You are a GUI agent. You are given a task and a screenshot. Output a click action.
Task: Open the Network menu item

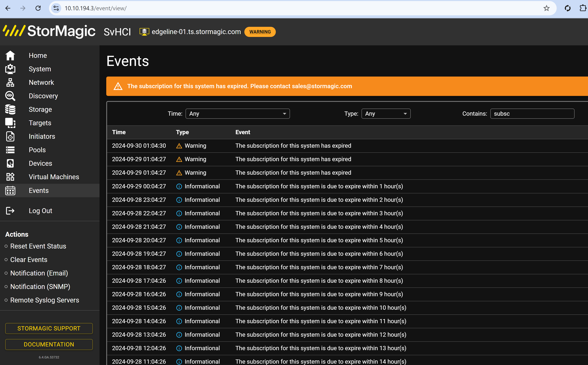[x=41, y=83]
